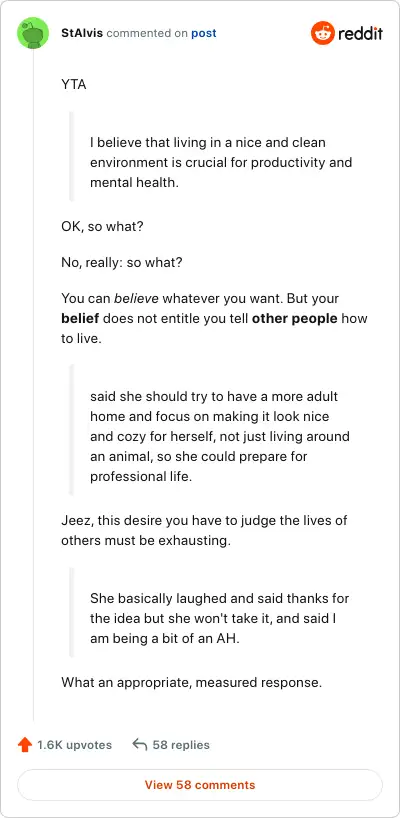Click the "1.6K upvotes" count

tap(75, 744)
